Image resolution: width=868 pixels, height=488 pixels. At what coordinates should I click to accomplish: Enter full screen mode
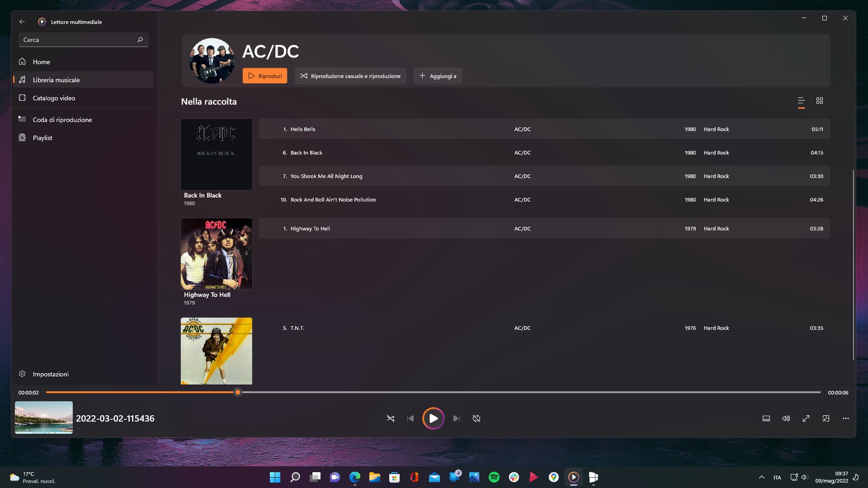pyautogui.click(x=806, y=418)
